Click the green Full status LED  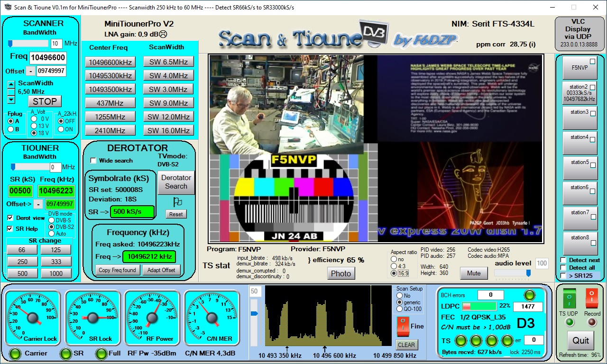pyautogui.click(x=101, y=354)
